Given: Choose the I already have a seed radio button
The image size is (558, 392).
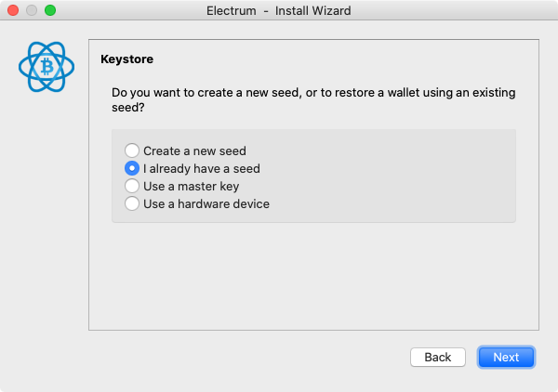Looking at the screenshot, I should click(132, 168).
